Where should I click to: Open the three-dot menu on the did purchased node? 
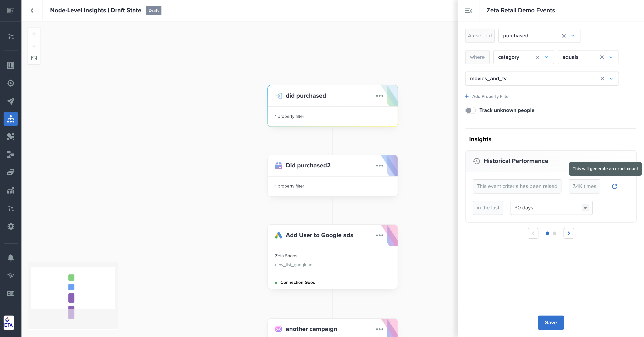(x=379, y=96)
